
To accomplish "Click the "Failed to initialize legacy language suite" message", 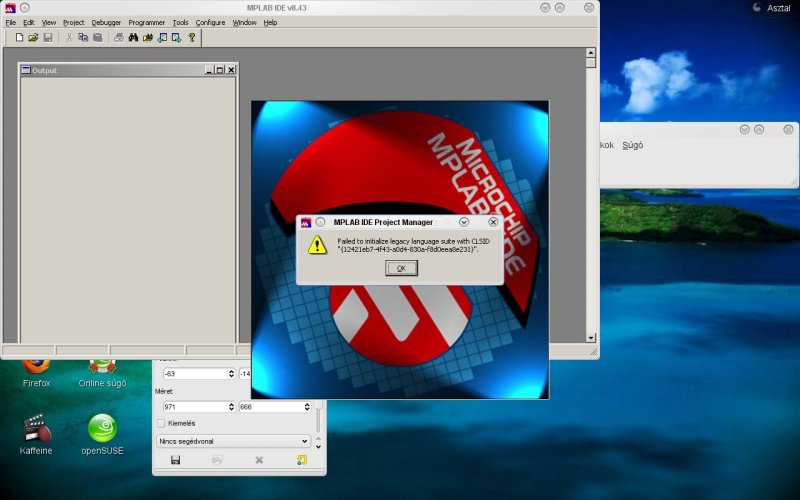I will 413,245.
